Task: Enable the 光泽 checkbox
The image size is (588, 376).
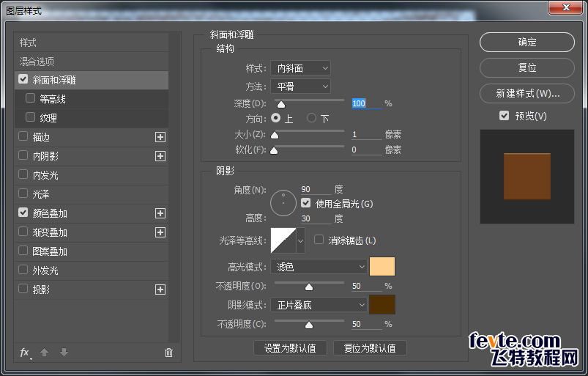Action: coord(23,193)
